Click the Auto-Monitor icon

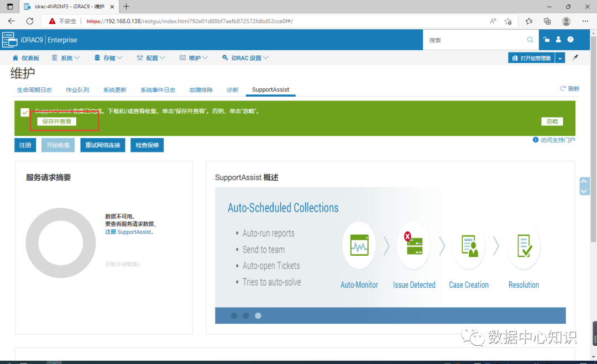point(359,245)
